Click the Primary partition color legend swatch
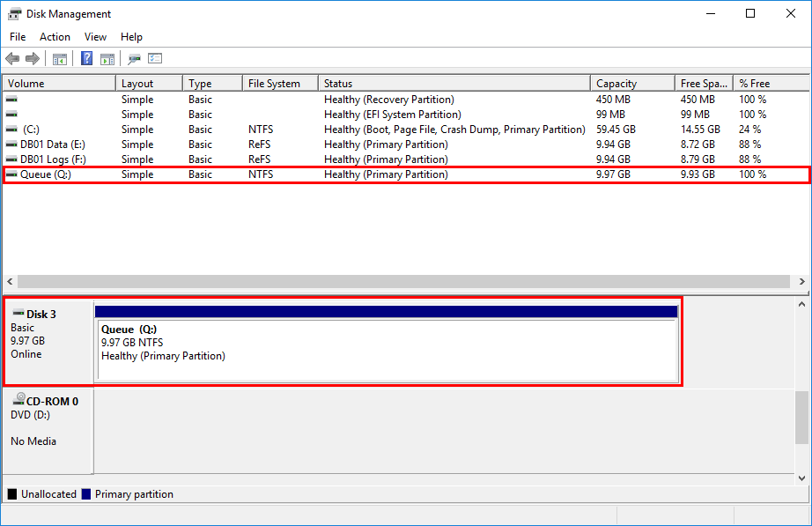The height and width of the screenshot is (526, 812). [88, 494]
